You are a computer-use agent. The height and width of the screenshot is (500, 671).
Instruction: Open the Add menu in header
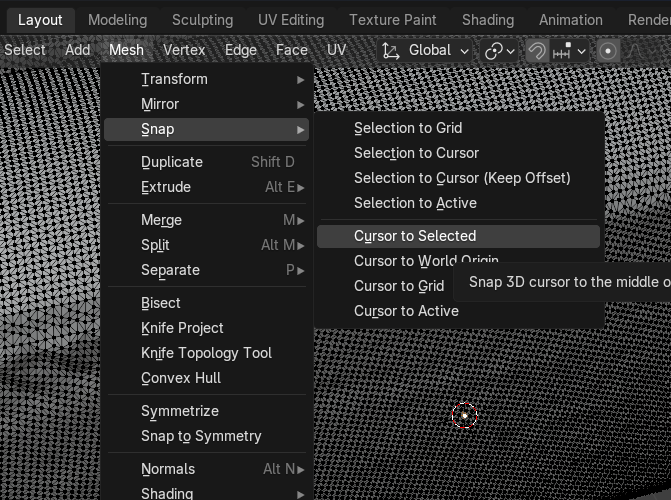77,50
